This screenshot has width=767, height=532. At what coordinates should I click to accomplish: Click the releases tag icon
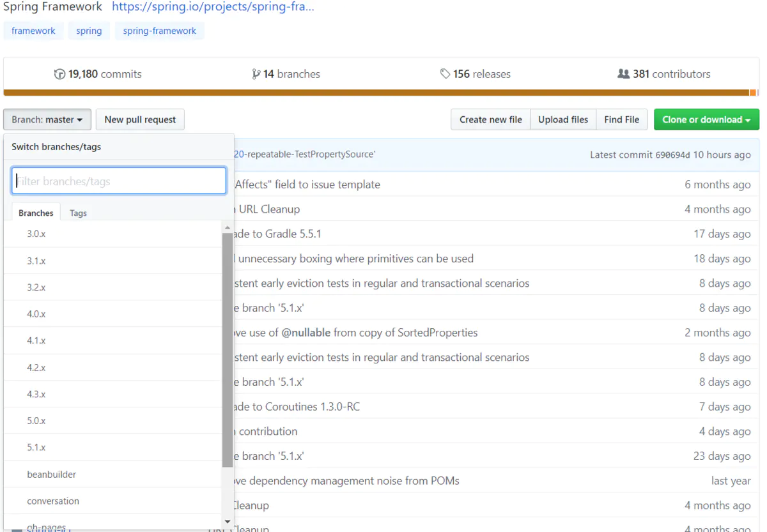pyautogui.click(x=445, y=74)
